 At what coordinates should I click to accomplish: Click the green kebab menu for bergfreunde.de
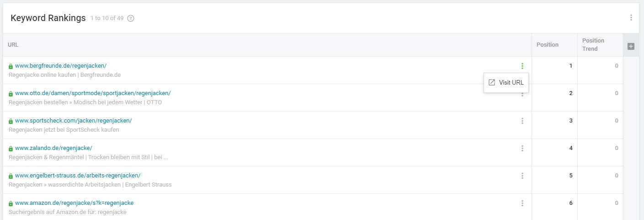coord(522,66)
